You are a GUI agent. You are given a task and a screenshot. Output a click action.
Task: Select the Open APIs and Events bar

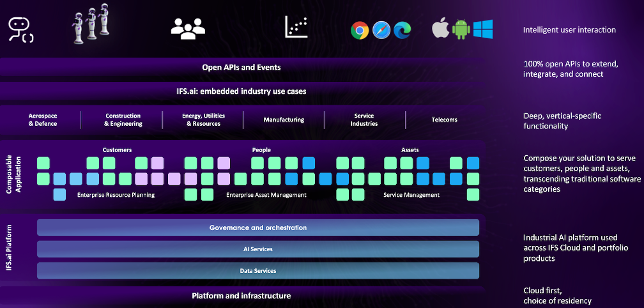point(241,67)
